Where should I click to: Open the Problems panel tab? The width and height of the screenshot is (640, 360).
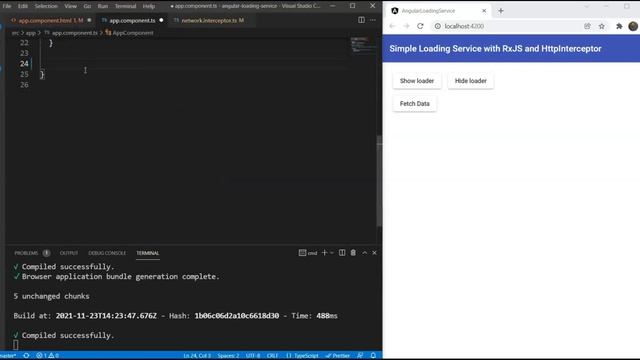click(26, 253)
